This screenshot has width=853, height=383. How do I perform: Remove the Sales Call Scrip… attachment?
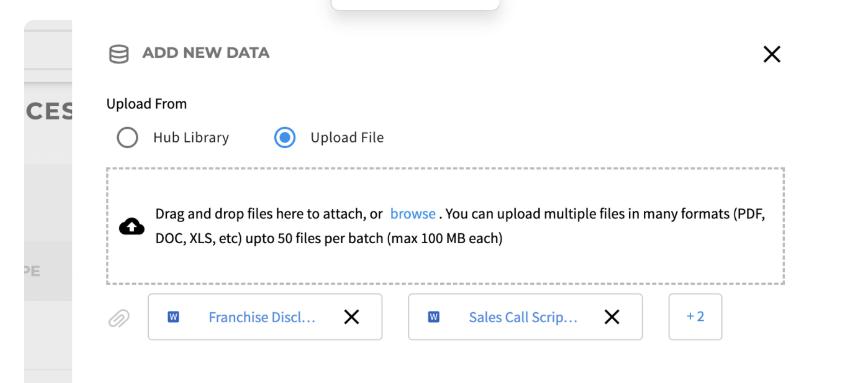[x=612, y=317]
